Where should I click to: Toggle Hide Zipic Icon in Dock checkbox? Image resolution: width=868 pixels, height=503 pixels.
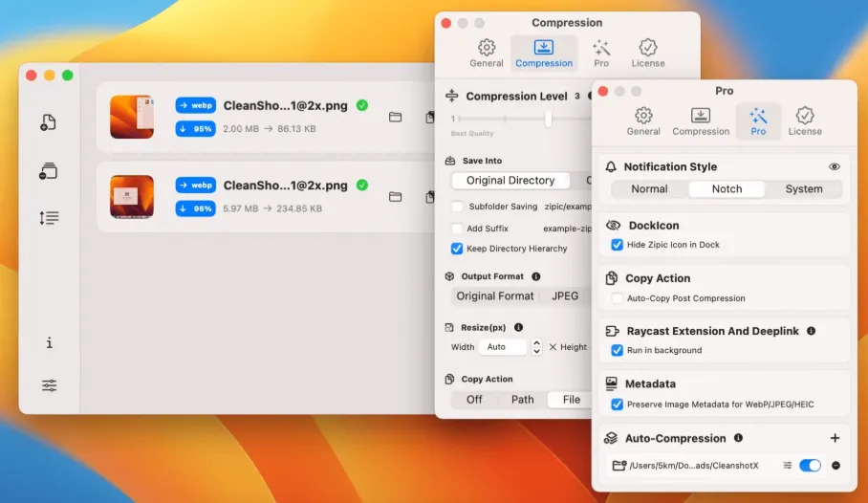click(617, 245)
